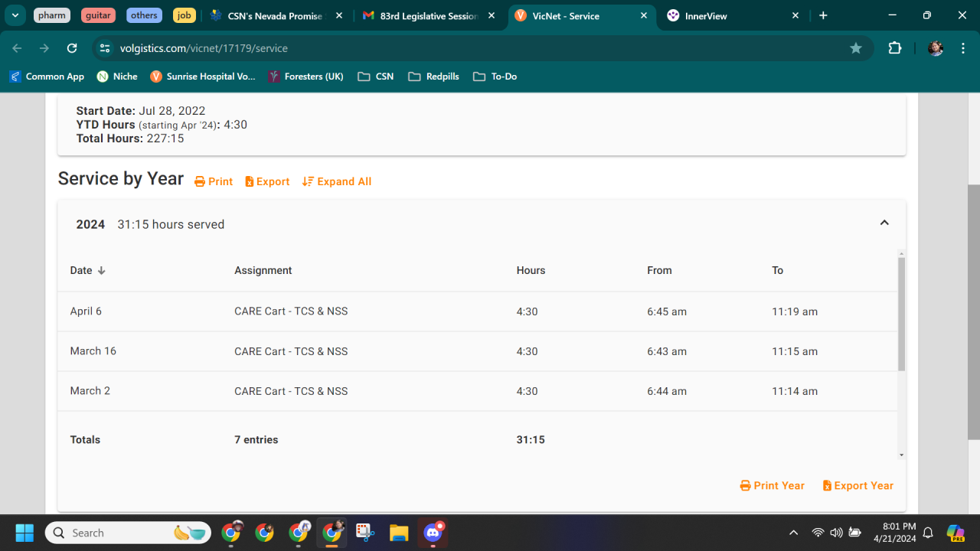The width and height of the screenshot is (980, 551).
Task: View site information for volgistics.com
Action: coord(106,48)
